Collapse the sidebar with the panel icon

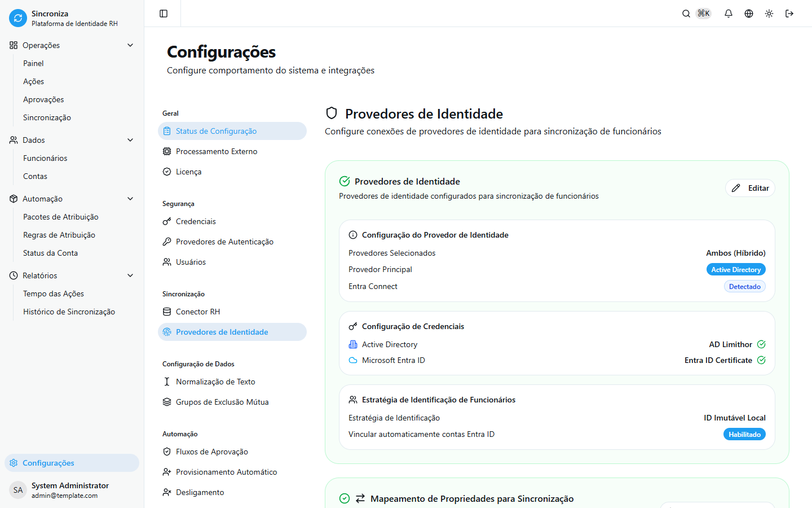[162, 13]
